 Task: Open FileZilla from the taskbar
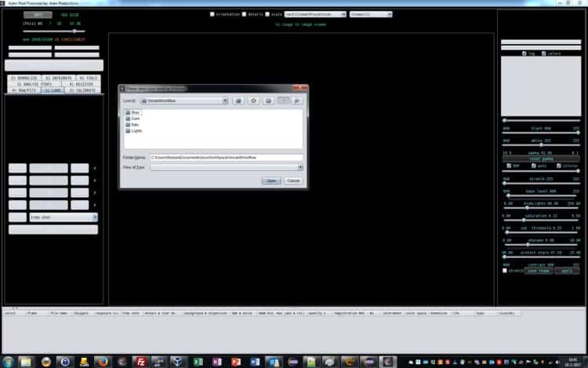coord(140,362)
